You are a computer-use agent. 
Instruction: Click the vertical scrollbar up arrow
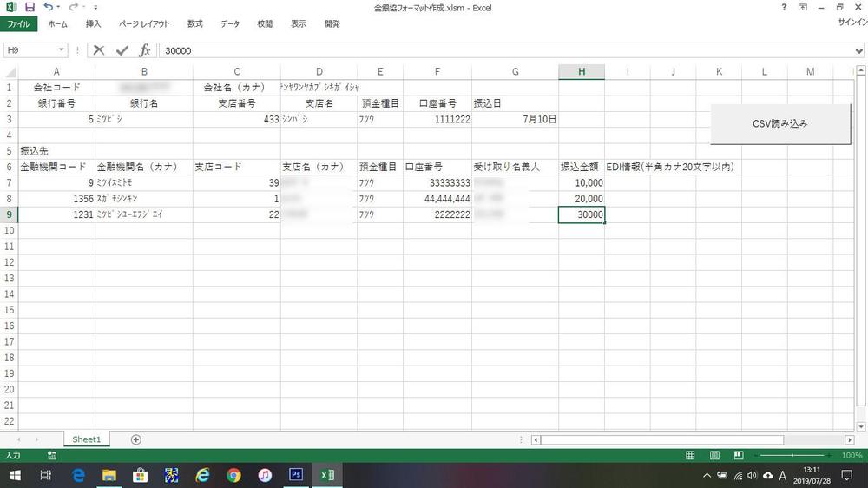[861, 70]
